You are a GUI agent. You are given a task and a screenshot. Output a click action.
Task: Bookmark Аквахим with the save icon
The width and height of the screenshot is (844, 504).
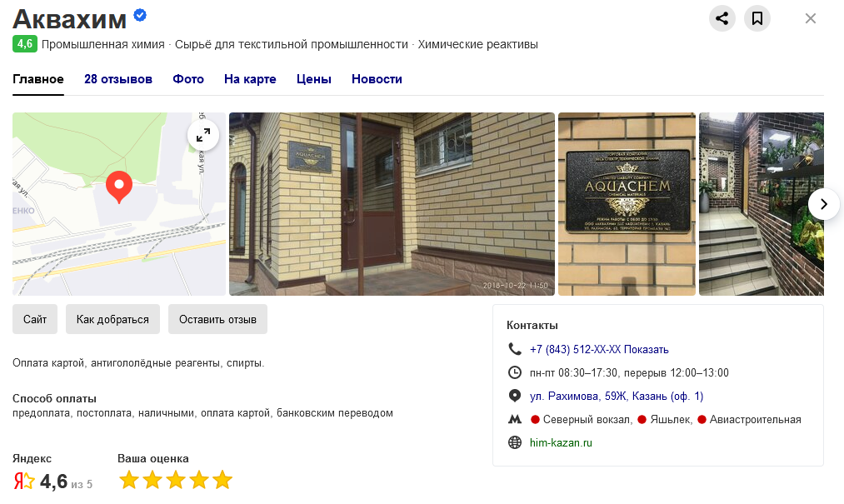point(757,18)
